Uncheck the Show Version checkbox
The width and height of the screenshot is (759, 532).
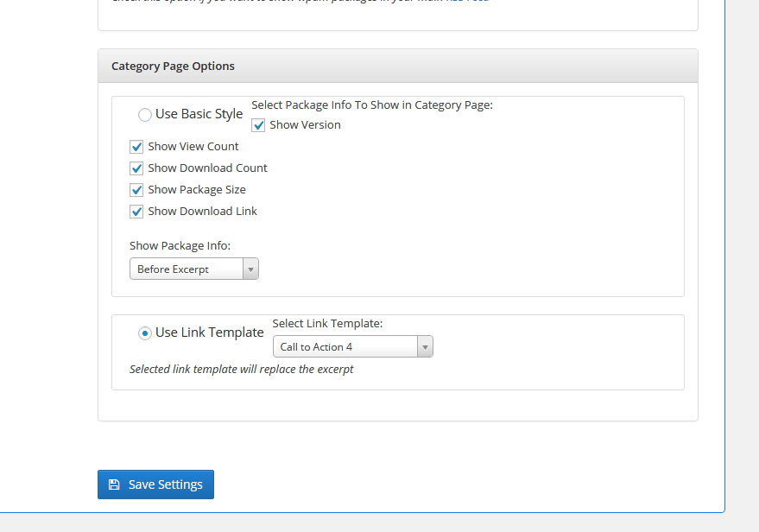coord(259,125)
